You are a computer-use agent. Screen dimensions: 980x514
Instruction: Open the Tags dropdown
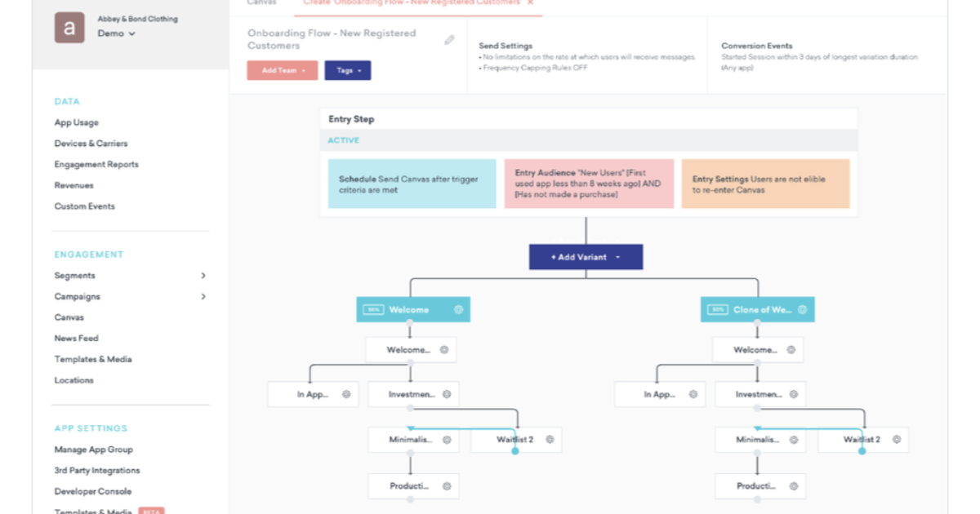click(348, 70)
